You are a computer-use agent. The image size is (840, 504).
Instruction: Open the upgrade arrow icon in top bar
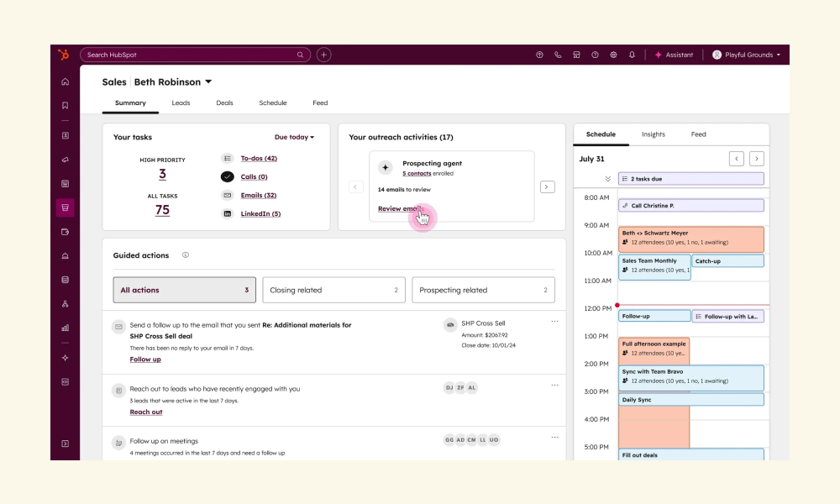pos(539,55)
